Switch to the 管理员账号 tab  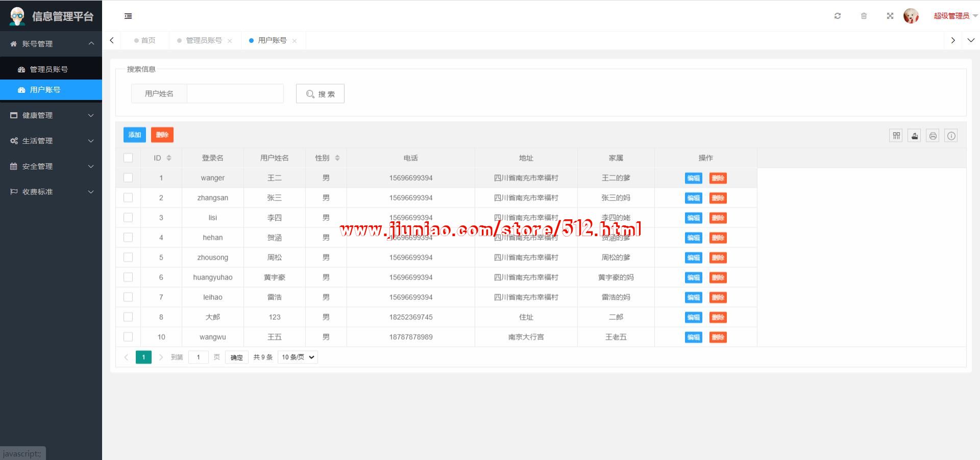click(204, 40)
